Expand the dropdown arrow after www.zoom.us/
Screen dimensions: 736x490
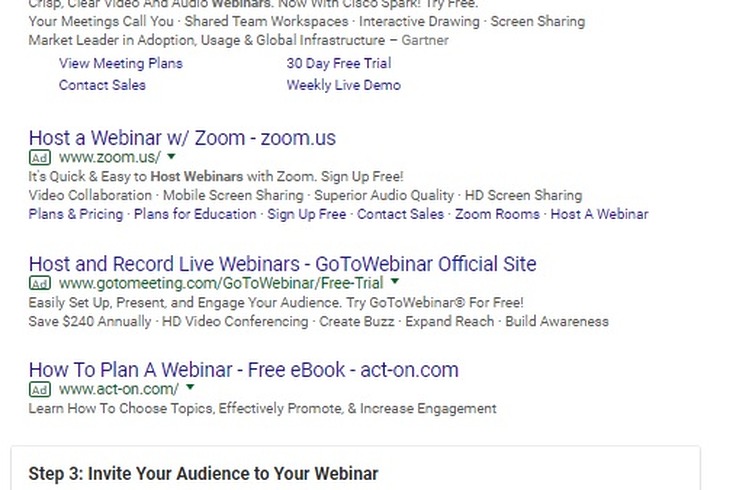click(172, 157)
